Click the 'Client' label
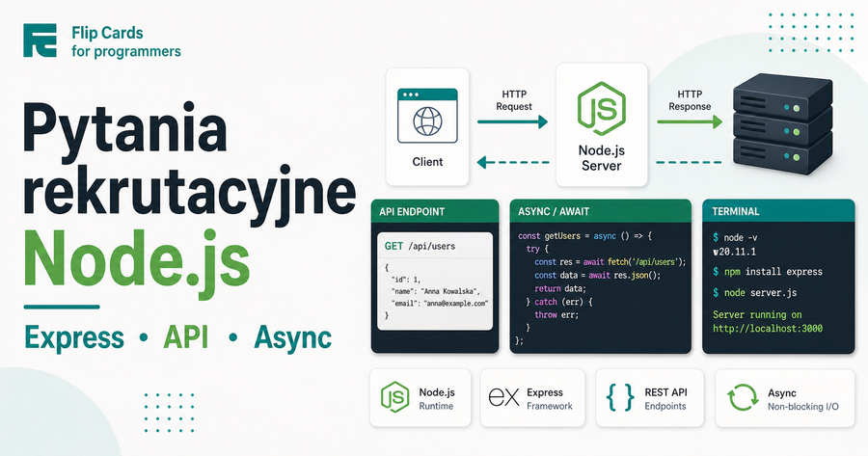 [427, 162]
